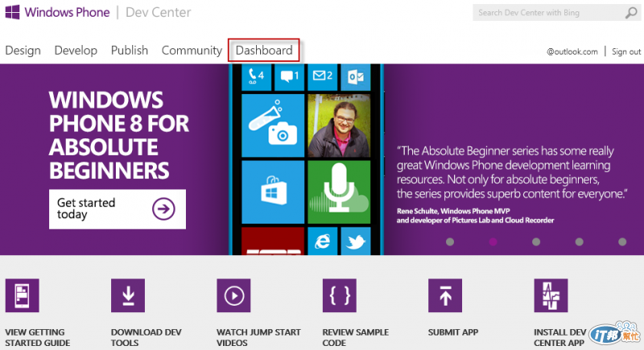
Task: Open the Design menu
Action: pos(23,51)
